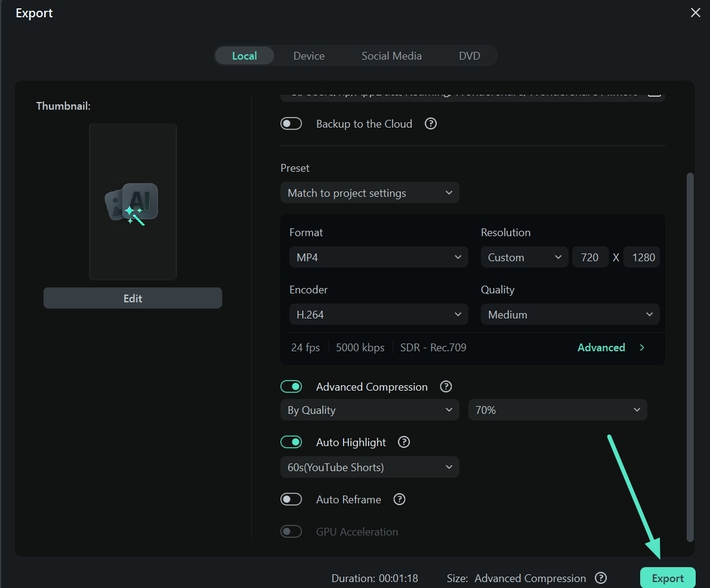Click the 24 fps value
710x588 pixels.
[x=305, y=347]
